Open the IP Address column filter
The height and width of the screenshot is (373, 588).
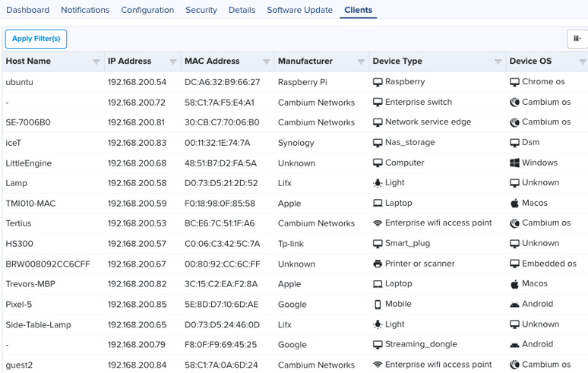click(x=173, y=62)
